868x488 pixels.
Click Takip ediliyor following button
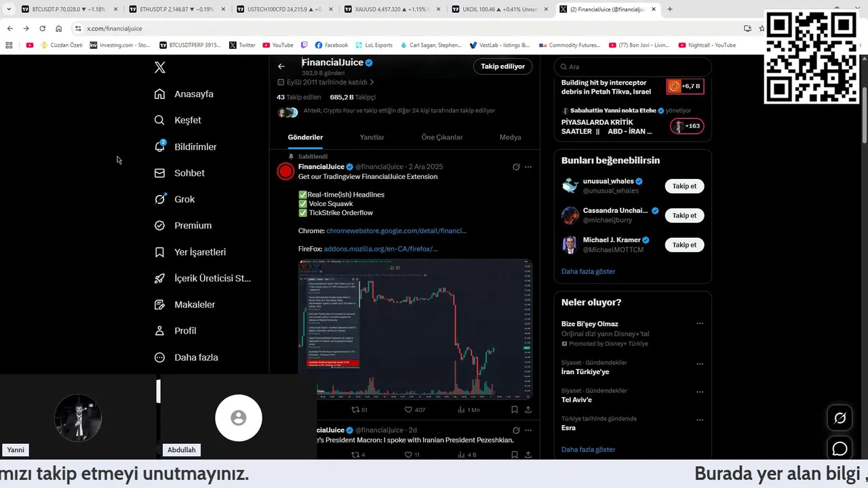pos(502,66)
